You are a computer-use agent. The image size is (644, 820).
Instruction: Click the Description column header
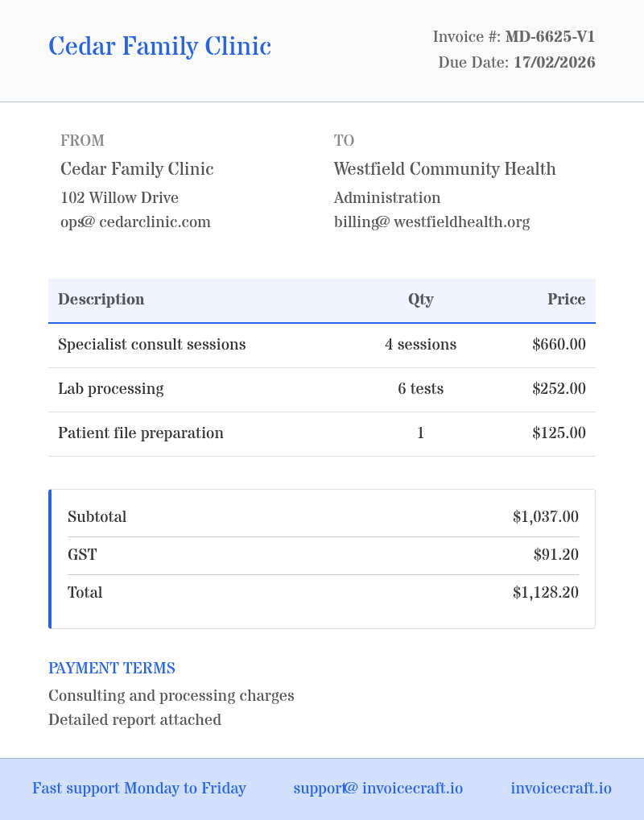click(101, 299)
